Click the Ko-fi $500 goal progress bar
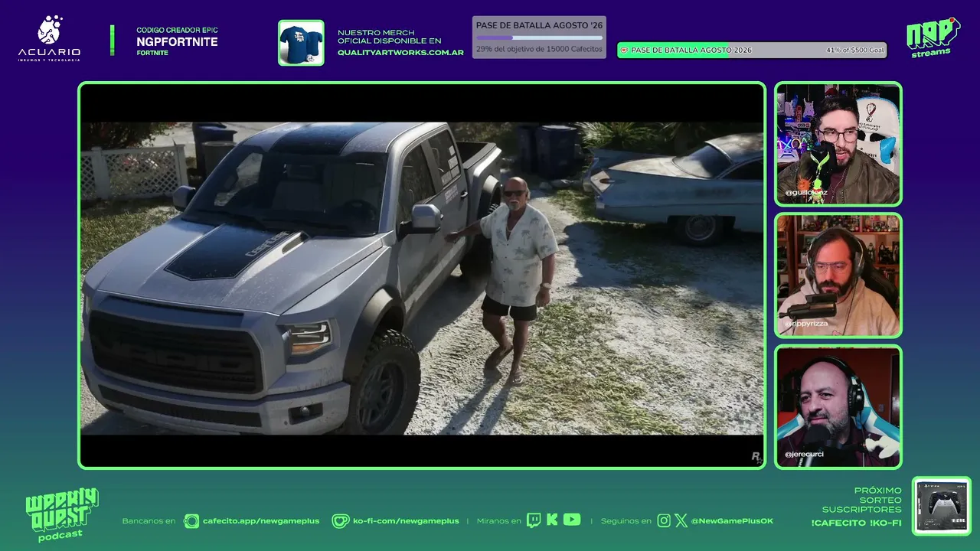 (x=752, y=51)
